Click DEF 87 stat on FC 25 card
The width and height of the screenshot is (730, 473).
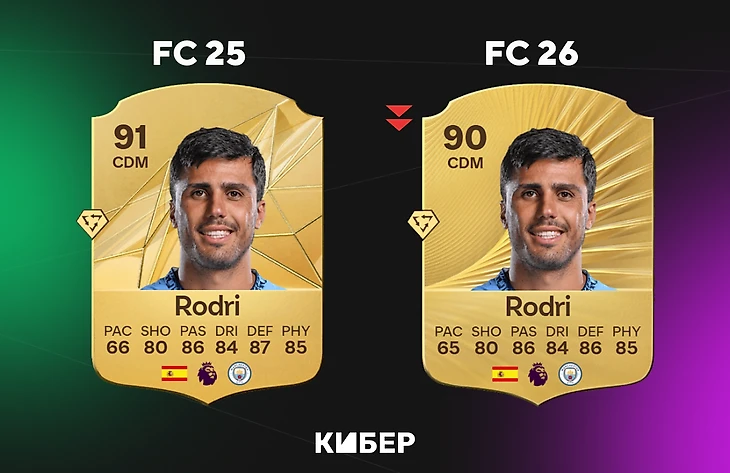click(259, 340)
